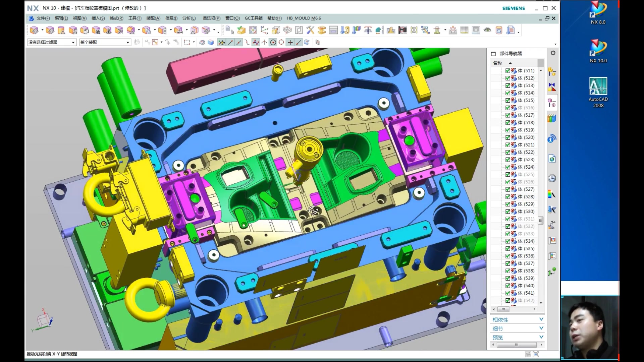
Task: Click the hammer and wrench tools icon
Action: pyautogui.click(x=310, y=30)
